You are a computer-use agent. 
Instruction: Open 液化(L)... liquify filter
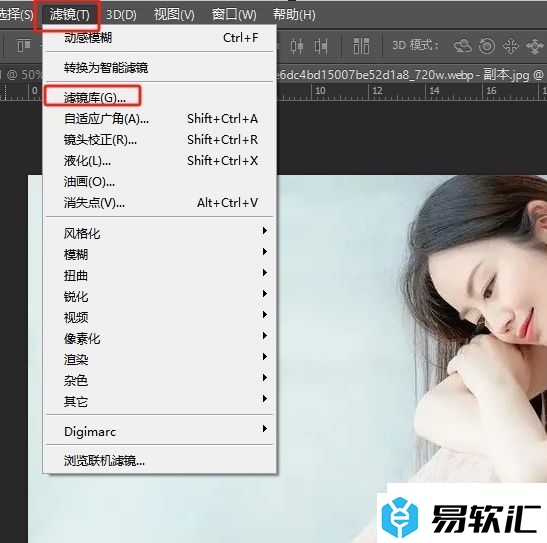point(160,161)
